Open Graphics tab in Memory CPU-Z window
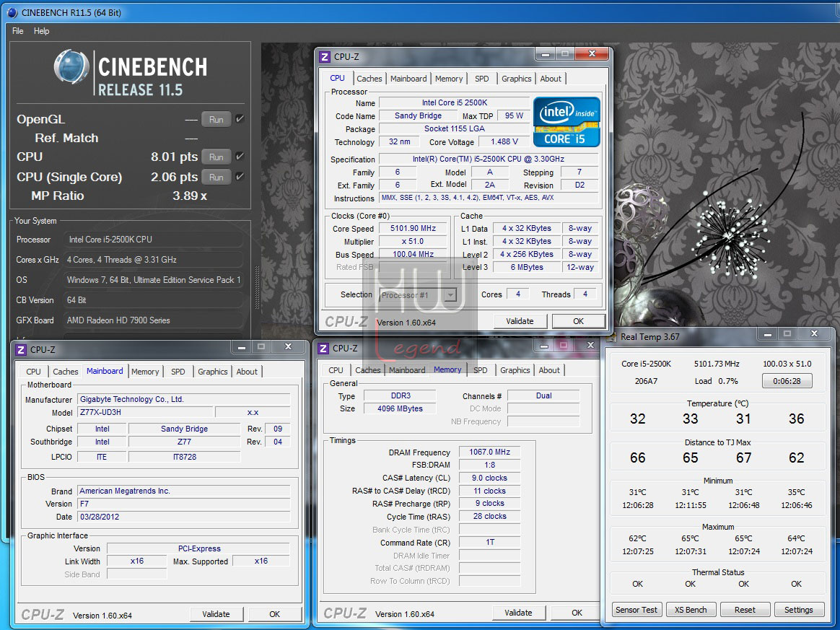 (x=515, y=371)
